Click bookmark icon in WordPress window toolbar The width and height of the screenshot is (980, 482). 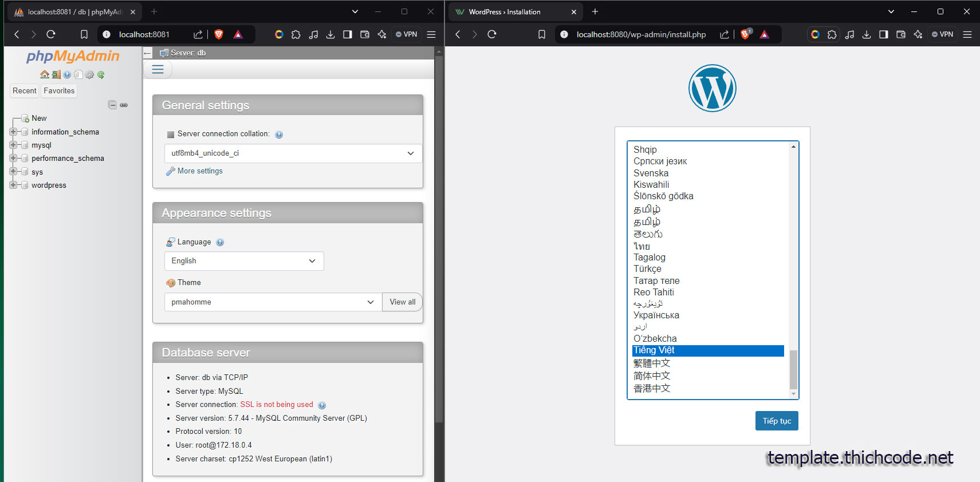click(x=541, y=34)
